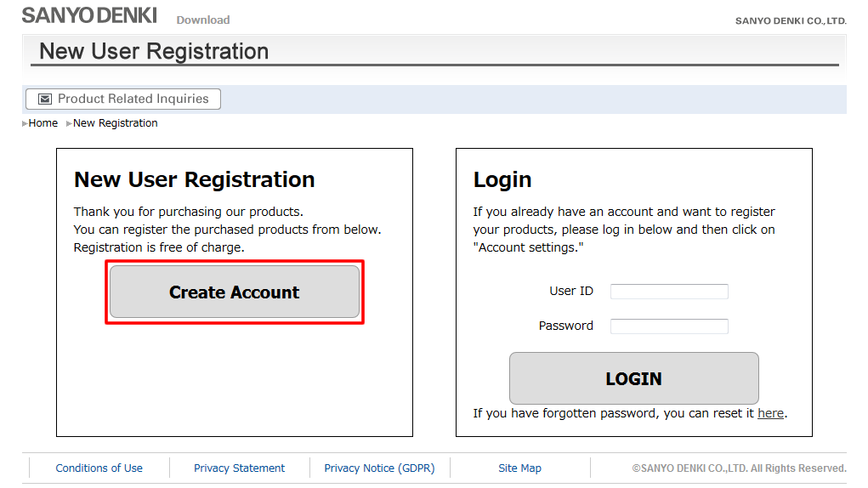Click the bold 'New User Registration' panel heading
The height and width of the screenshot is (488, 868).
point(195,180)
